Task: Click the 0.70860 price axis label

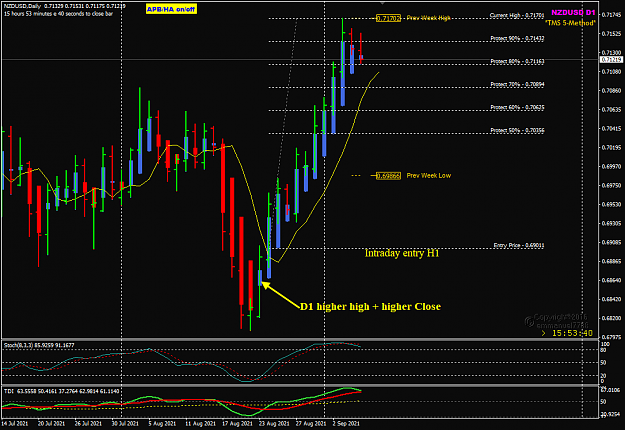Action: (612, 91)
